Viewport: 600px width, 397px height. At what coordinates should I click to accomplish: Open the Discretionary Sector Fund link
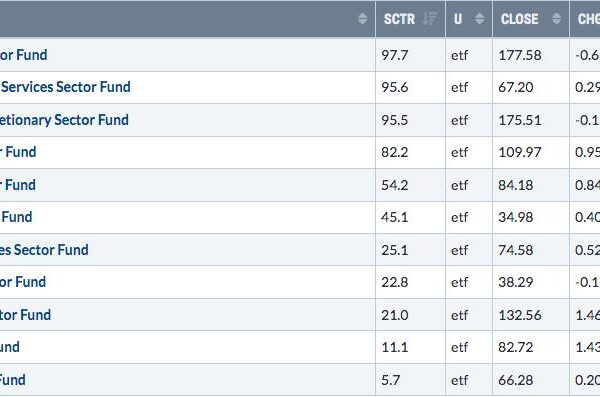coord(64,120)
